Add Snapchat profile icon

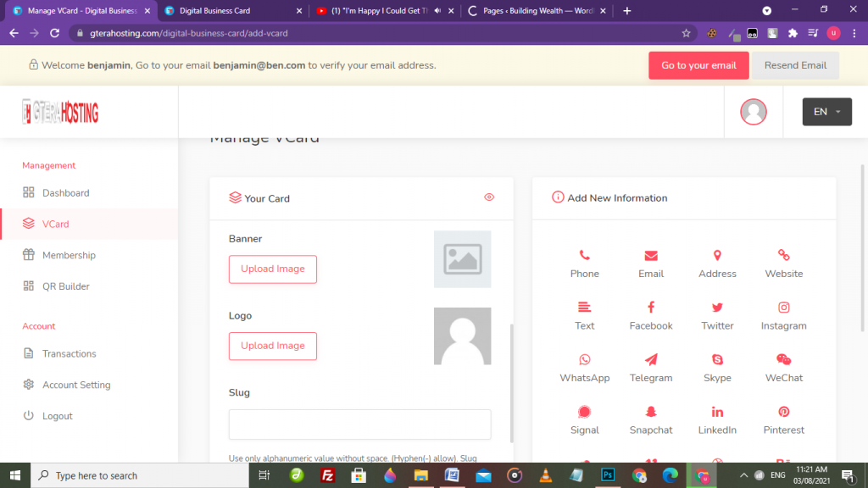click(x=651, y=412)
